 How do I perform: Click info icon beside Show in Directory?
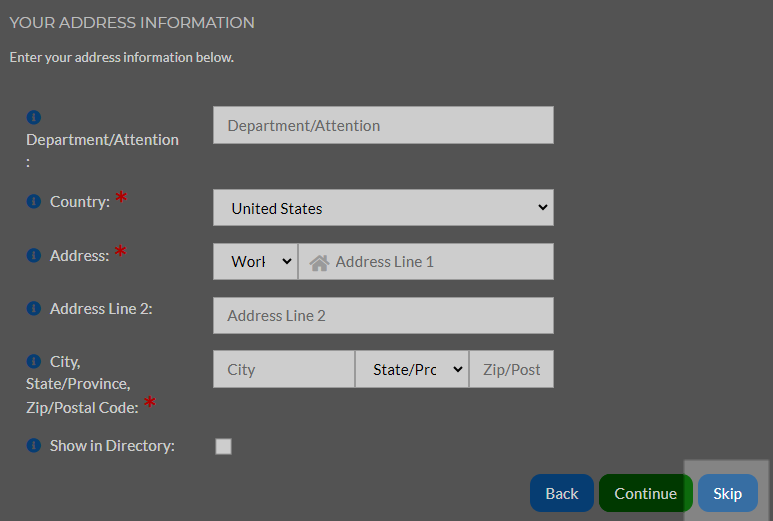34,446
